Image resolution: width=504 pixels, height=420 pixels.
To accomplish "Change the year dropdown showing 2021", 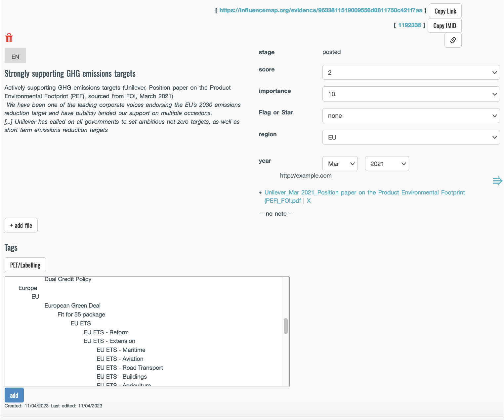I will pos(387,164).
